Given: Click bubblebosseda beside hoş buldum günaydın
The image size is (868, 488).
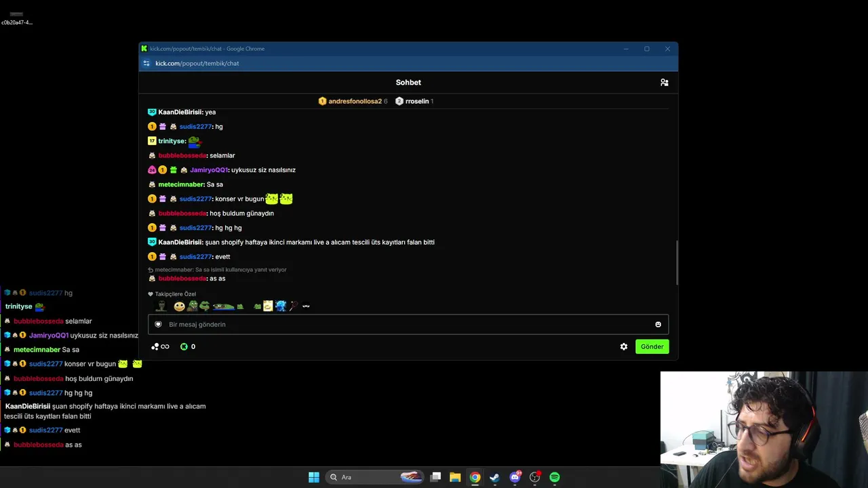Looking at the screenshot, I should pyautogui.click(x=182, y=213).
